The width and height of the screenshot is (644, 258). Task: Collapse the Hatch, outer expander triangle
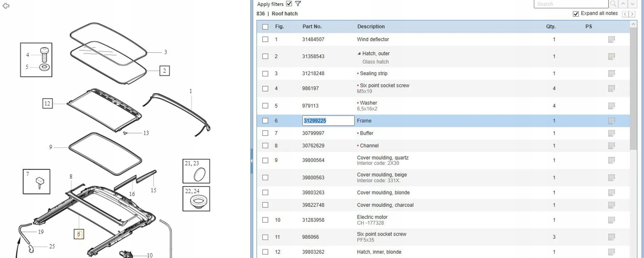[359, 54]
